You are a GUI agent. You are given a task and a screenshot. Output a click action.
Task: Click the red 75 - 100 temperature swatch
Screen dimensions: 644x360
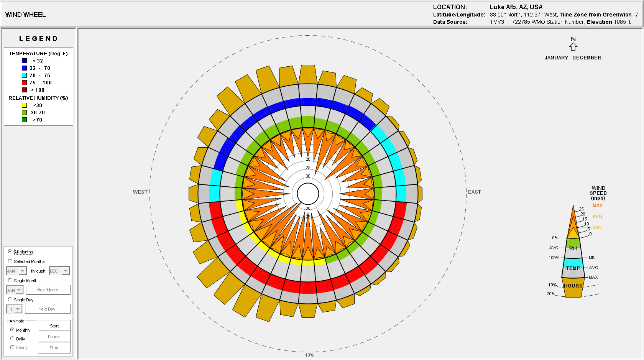(24, 83)
